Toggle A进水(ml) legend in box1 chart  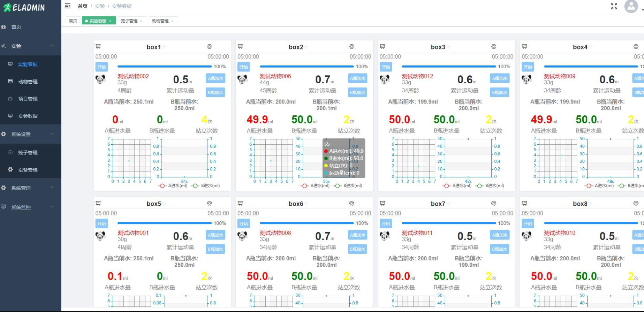tap(173, 186)
